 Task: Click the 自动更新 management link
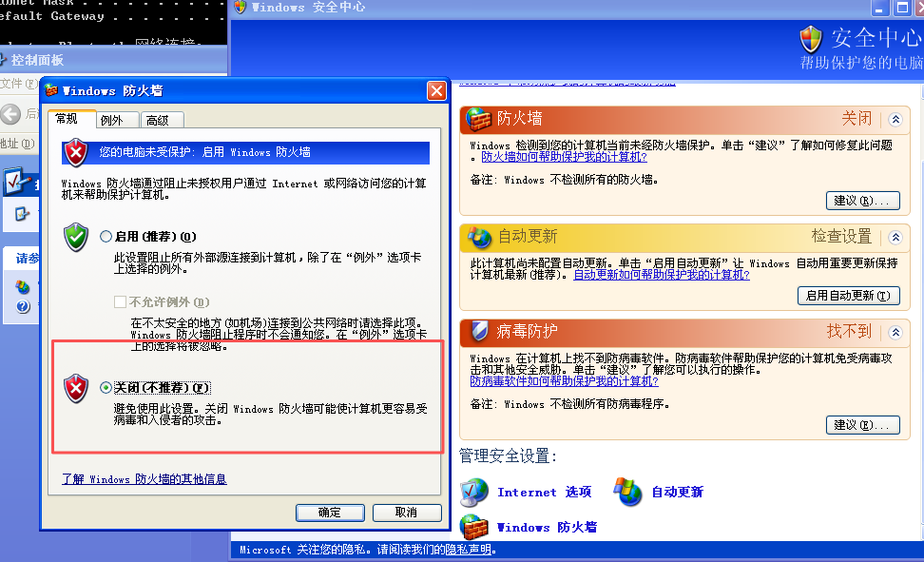coord(677,493)
